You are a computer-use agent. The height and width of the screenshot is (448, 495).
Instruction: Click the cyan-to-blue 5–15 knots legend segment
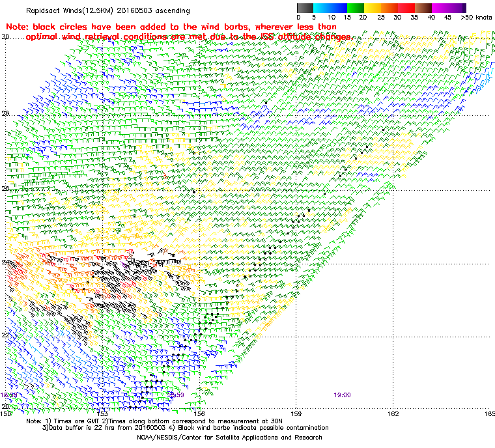330,8
